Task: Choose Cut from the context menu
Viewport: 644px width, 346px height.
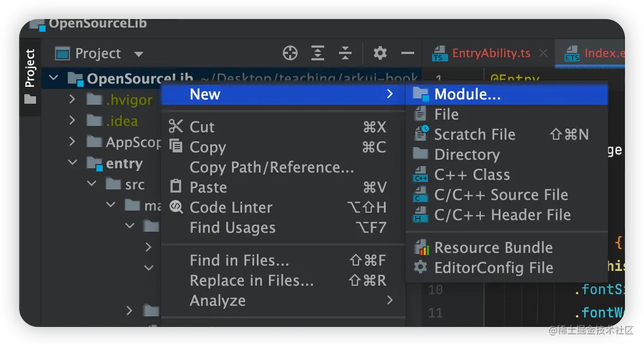Action: tap(283, 127)
